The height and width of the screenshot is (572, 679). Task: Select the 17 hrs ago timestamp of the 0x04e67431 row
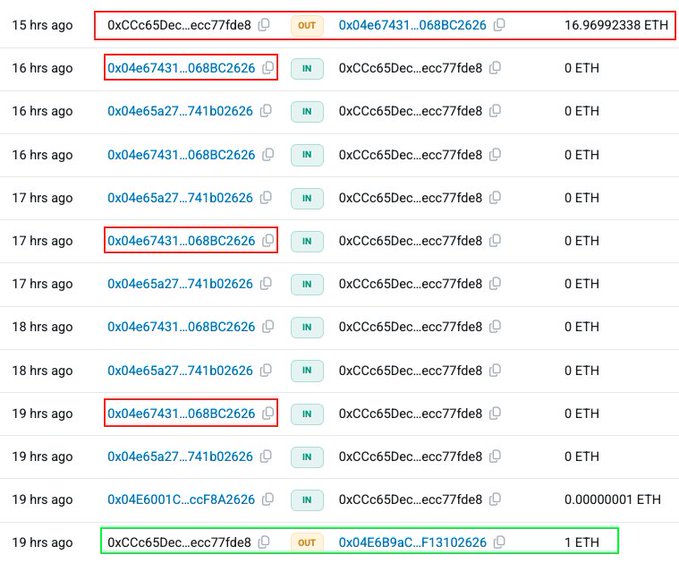coord(42,241)
